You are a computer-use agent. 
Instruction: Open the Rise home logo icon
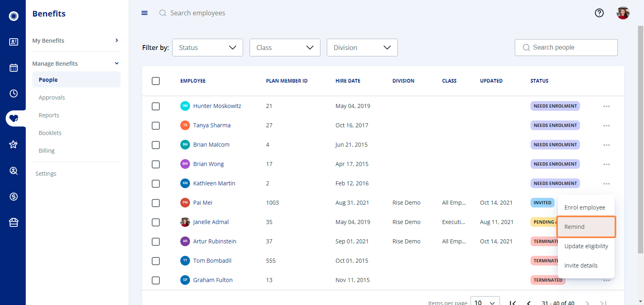pyautogui.click(x=13, y=16)
